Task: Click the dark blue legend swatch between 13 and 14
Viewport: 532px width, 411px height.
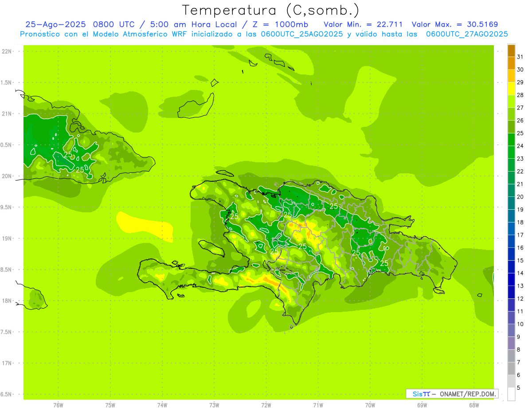Action: tap(511, 279)
